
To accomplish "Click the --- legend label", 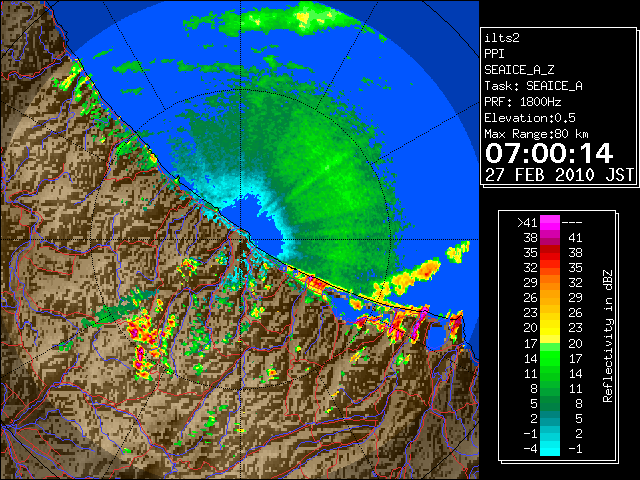I will click(572, 223).
